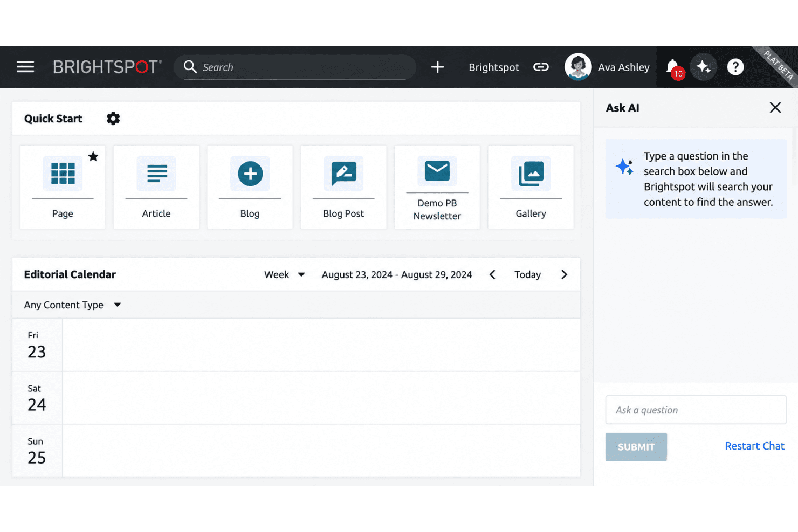Viewport: 798px width, 532px height.
Task: Go to next week in calendar
Action: click(x=564, y=274)
